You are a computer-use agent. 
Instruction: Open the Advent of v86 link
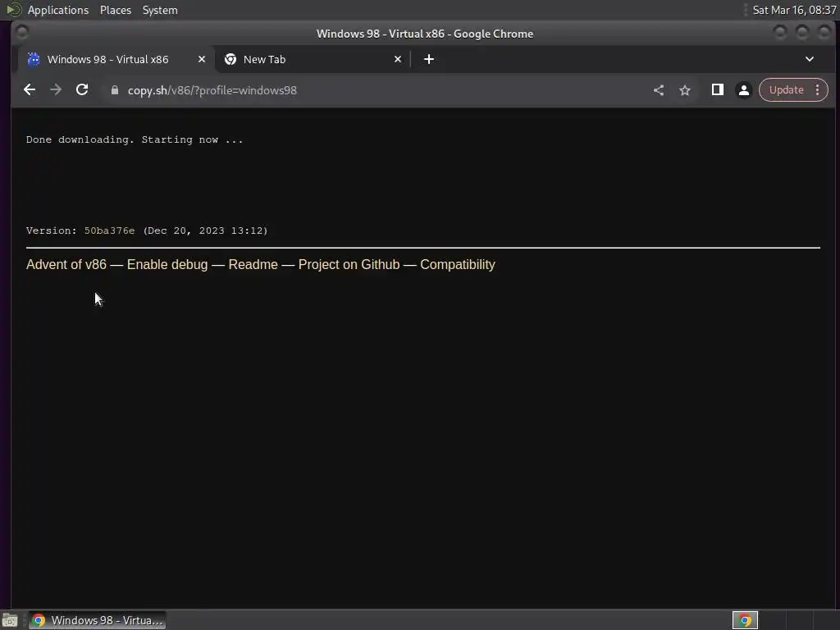click(66, 265)
